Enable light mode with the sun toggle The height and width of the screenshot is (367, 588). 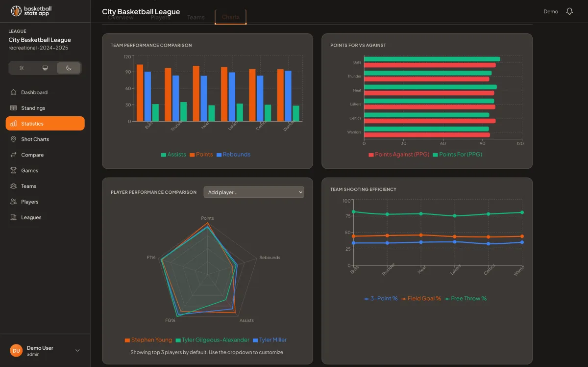pos(22,68)
